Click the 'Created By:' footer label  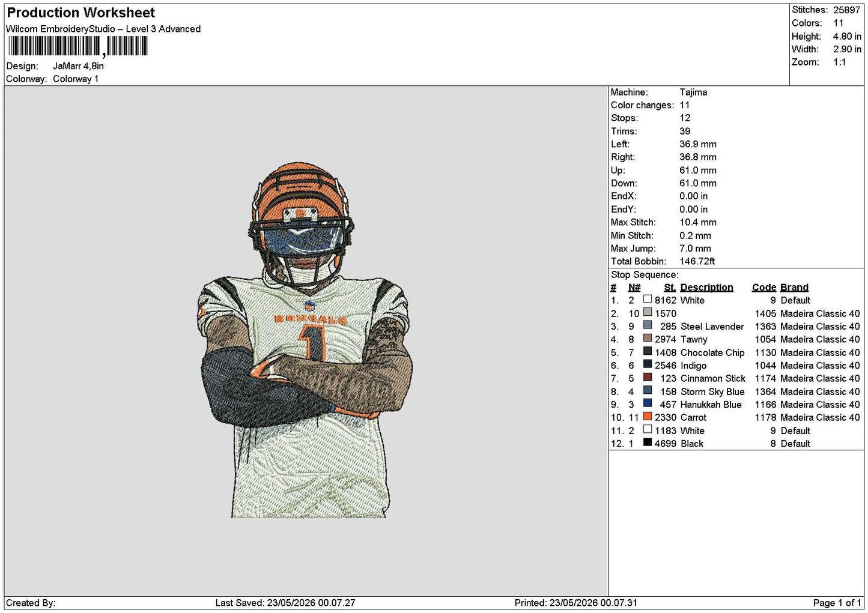pos(31,603)
